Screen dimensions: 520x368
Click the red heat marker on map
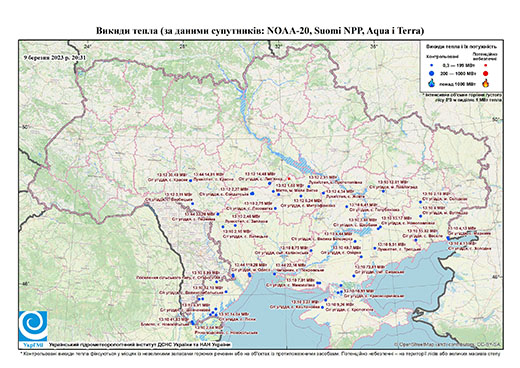(x=289, y=178)
